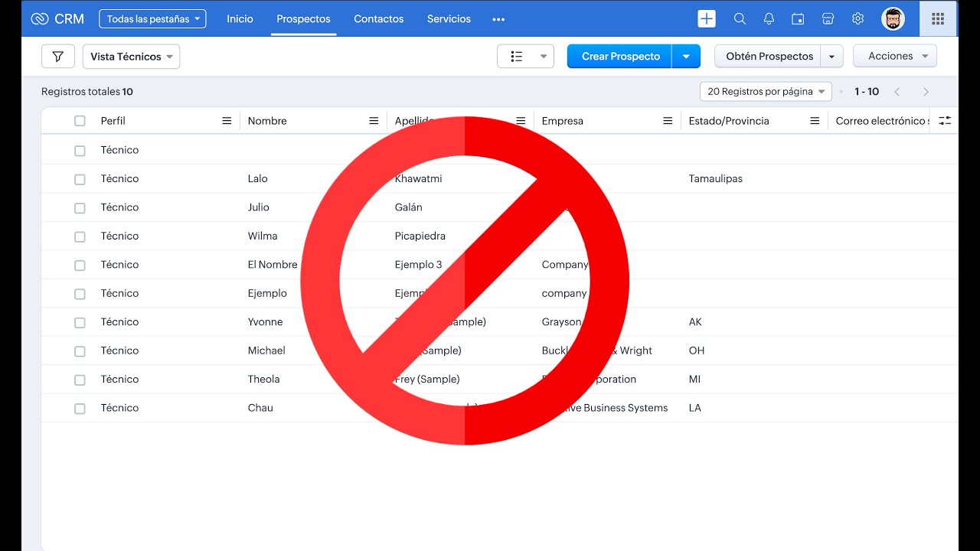Open the filter funnel icon
This screenshot has width=980, height=551.
coord(58,56)
